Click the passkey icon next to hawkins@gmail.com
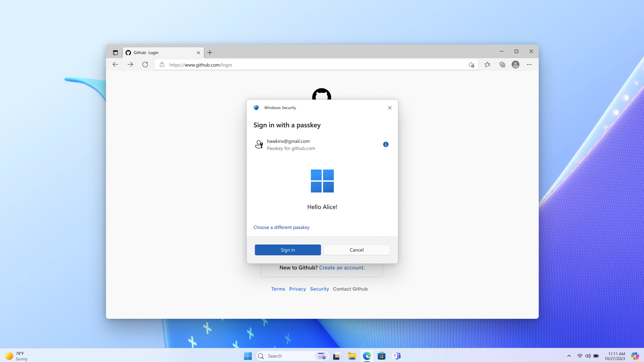The image size is (644, 362). click(x=259, y=144)
